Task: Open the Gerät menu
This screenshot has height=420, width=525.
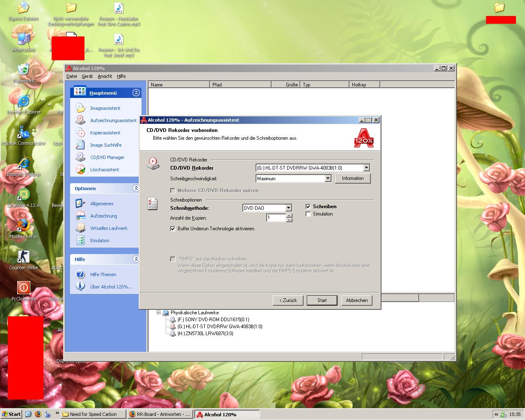Action: (87, 76)
